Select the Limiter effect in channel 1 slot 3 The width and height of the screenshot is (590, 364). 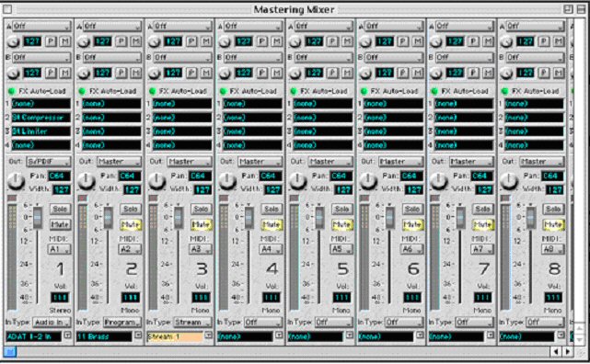coord(41,131)
